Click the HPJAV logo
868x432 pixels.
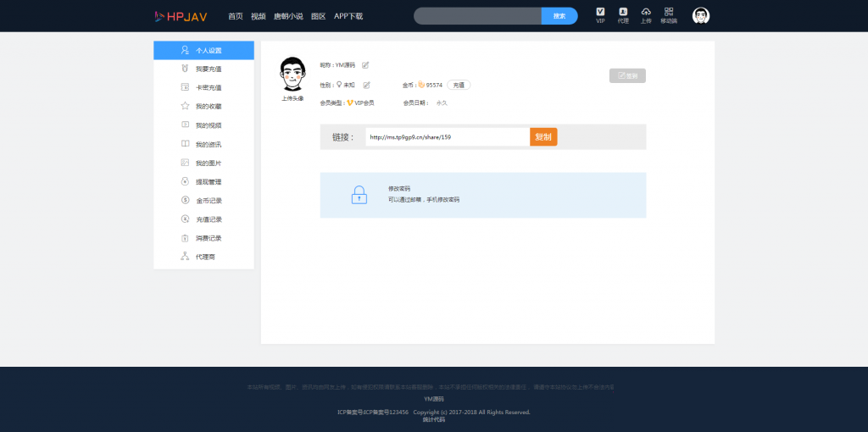[x=181, y=16]
